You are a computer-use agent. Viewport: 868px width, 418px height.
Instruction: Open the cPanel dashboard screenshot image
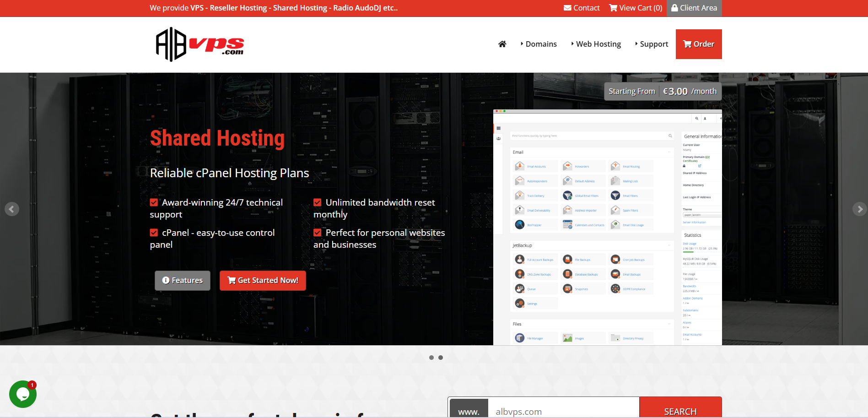pos(607,227)
